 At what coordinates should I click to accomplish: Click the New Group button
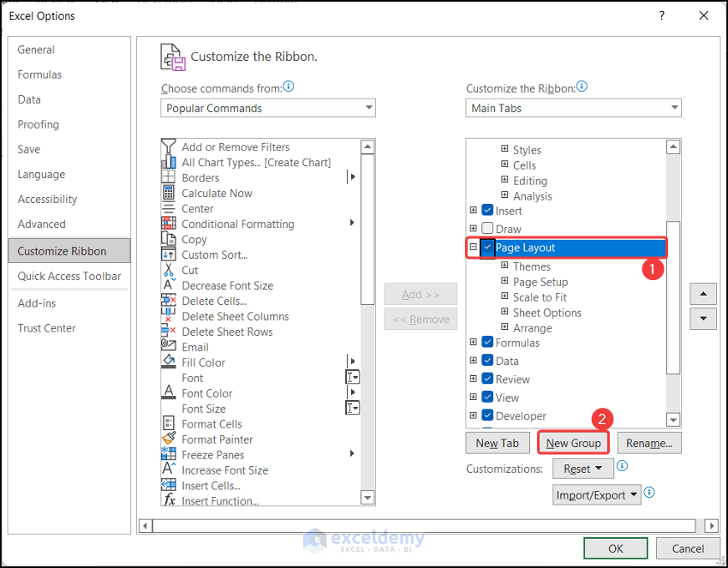point(572,443)
